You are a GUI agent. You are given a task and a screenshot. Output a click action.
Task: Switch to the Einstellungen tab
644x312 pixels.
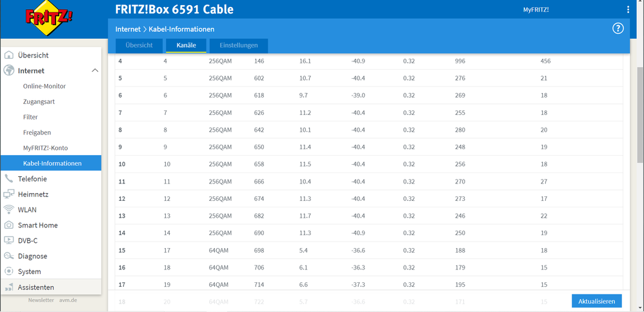pos(239,46)
